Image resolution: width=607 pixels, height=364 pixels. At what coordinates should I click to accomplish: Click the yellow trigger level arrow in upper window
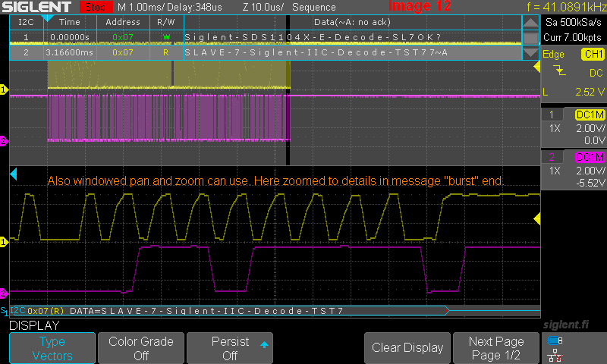coord(537,67)
